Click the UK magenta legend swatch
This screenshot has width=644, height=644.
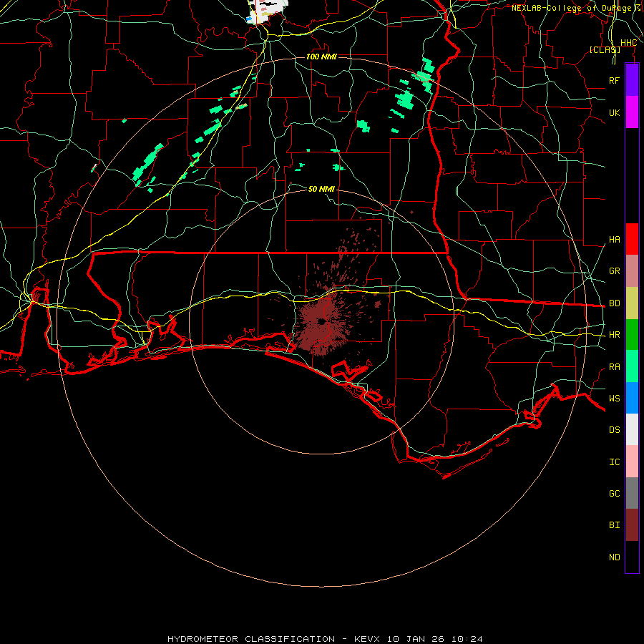coord(632,112)
